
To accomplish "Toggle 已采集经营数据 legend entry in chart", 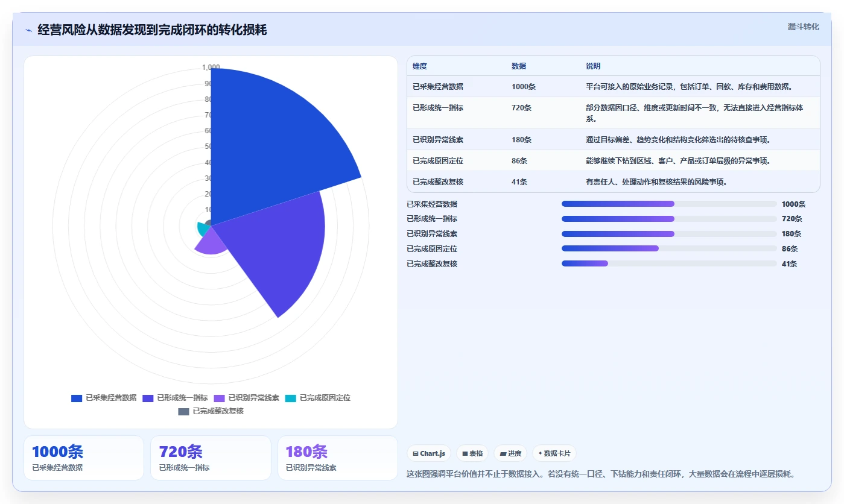I will (104, 398).
